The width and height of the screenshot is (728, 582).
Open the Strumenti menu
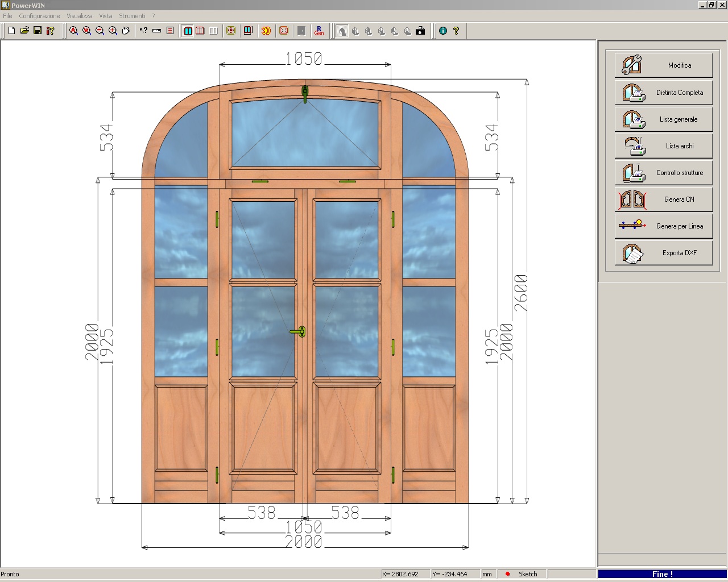click(x=132, y=16)
